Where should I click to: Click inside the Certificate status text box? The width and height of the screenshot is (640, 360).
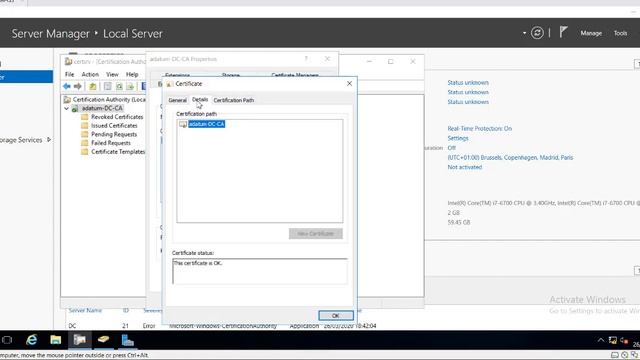(x=260, y=271)
